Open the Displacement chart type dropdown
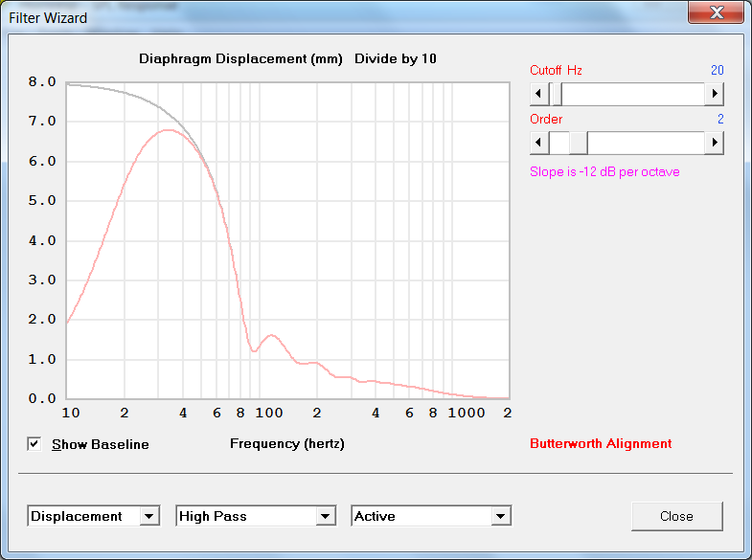 pyautogui.click(x=149, y=516)
